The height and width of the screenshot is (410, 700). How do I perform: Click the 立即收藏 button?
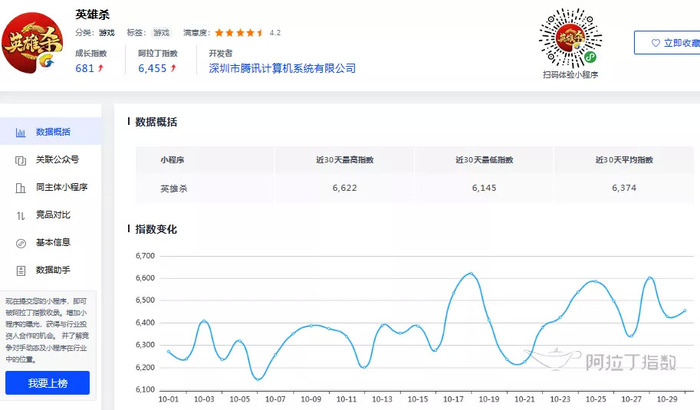[x=667, y=43]
